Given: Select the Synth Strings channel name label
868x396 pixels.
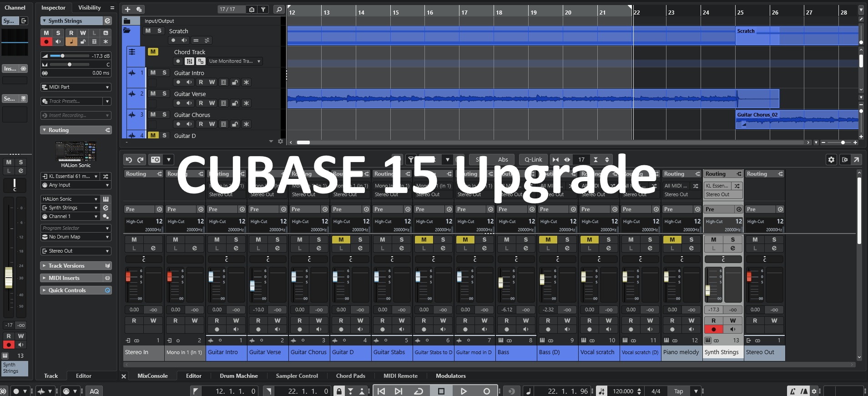Looking at the screenshot, I should 723,352.
